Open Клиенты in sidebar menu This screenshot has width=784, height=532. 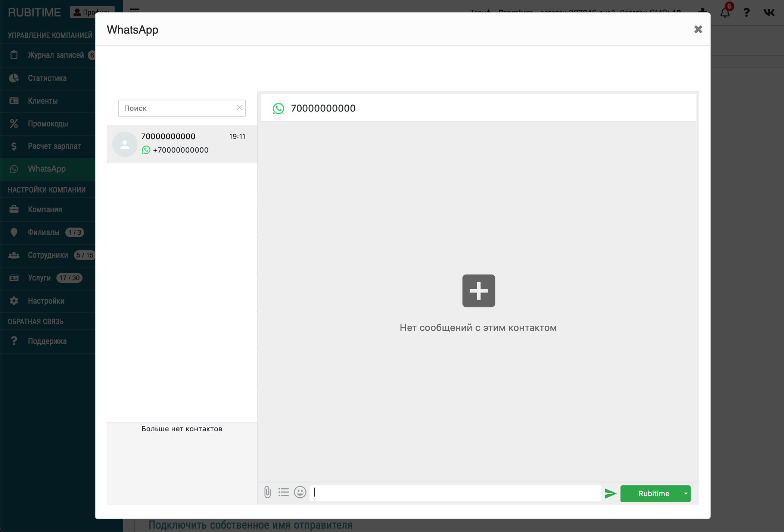pos(43,101)
